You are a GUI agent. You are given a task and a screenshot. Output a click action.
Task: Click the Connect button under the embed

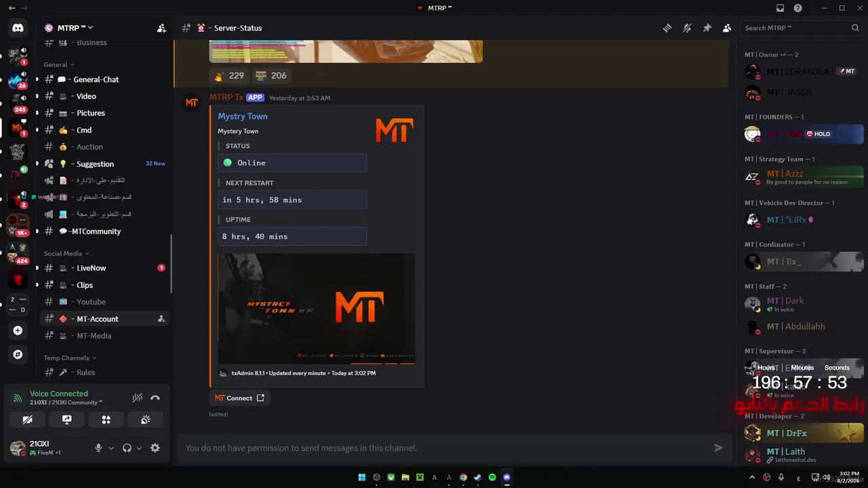coord(239,398)
